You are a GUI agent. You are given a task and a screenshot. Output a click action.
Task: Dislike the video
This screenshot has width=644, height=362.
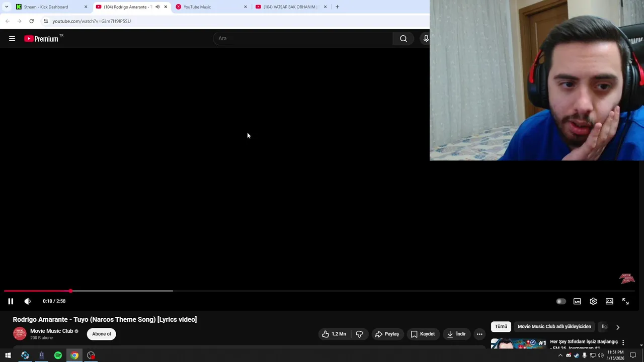pos(359,334)
